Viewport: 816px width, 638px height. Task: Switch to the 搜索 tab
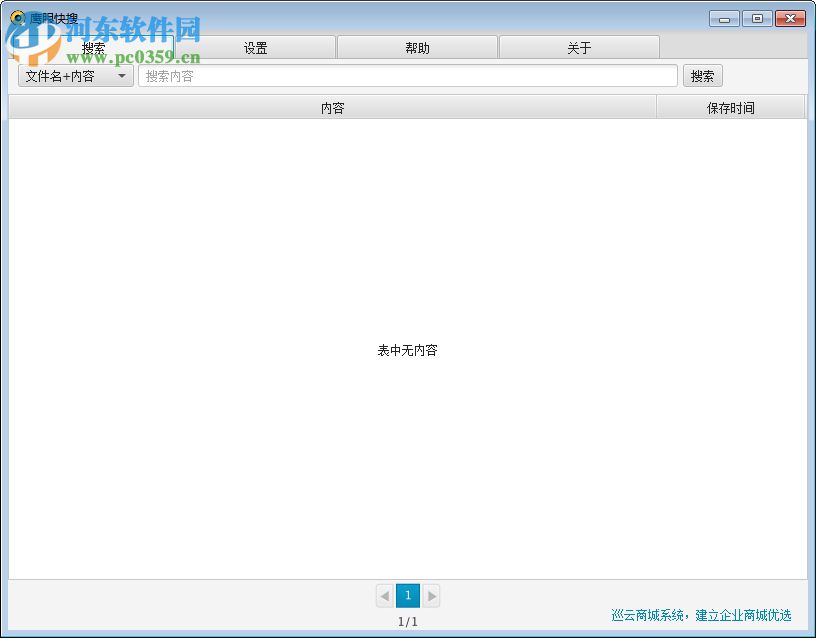pos(93,46)
